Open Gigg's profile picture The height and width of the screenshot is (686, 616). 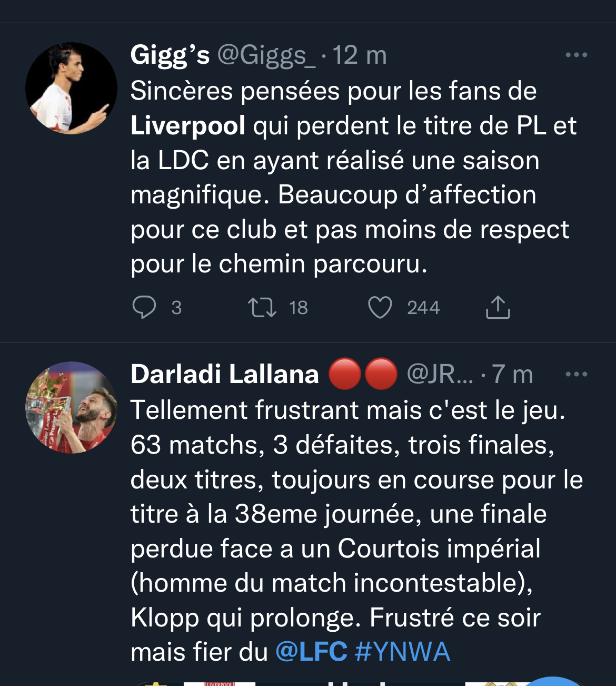coord(71,88)
